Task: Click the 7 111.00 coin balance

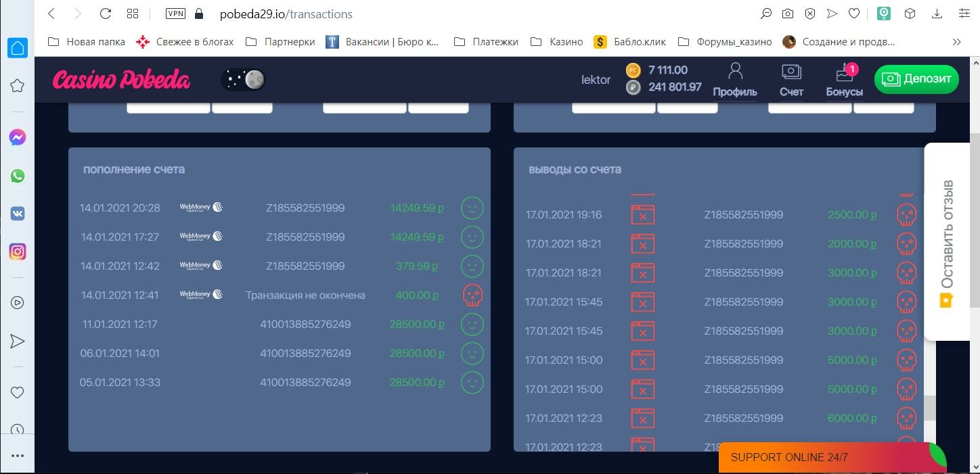Action: click(667, 70)
